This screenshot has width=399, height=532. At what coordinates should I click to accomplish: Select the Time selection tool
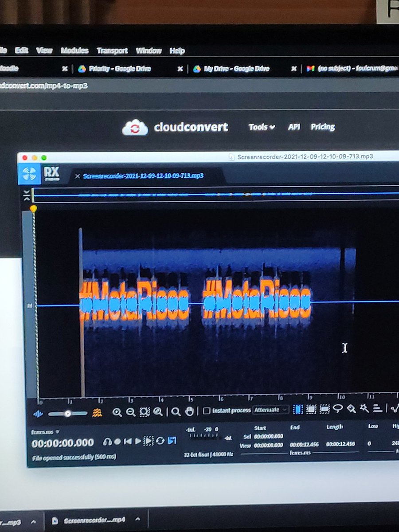click(x=297, y=409)
